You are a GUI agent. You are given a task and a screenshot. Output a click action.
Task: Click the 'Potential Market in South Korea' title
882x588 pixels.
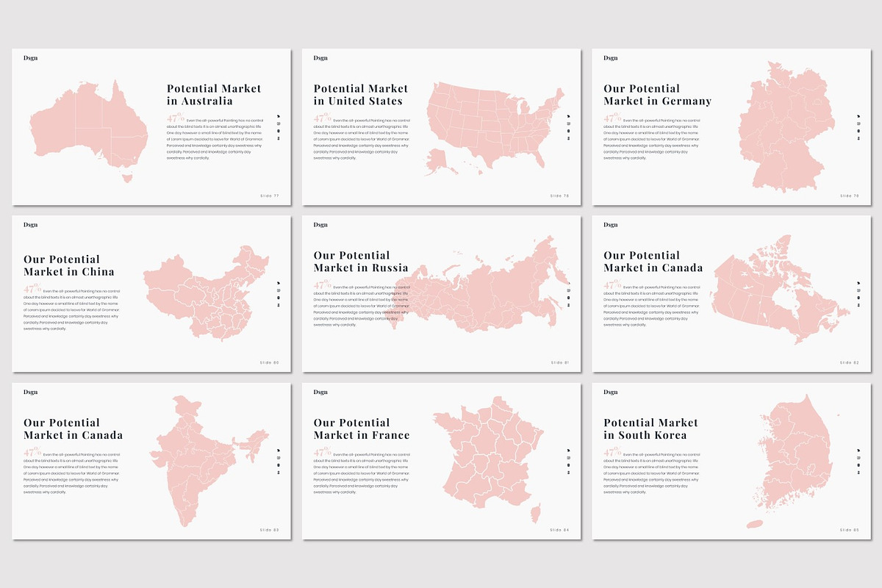[x=651, y=429]
